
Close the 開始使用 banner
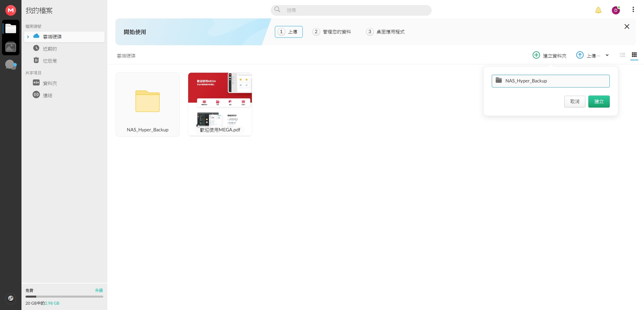tap(627, 26)
